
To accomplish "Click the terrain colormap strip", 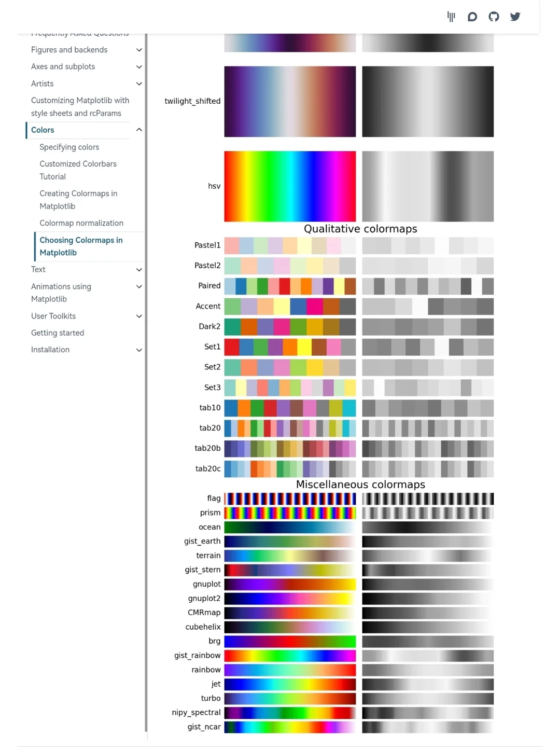I will 290,556.
